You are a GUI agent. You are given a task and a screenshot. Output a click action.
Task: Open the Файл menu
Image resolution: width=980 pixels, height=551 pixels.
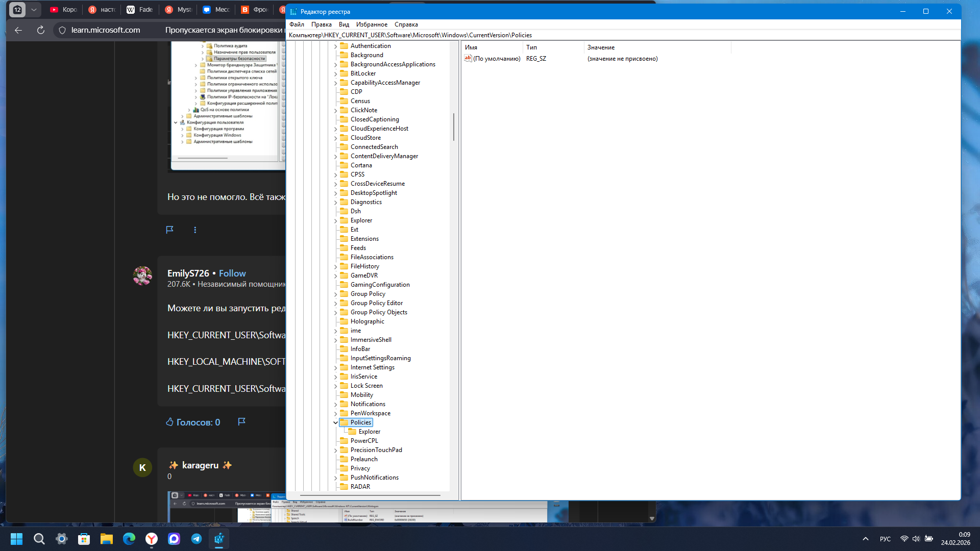coord(297,24)
